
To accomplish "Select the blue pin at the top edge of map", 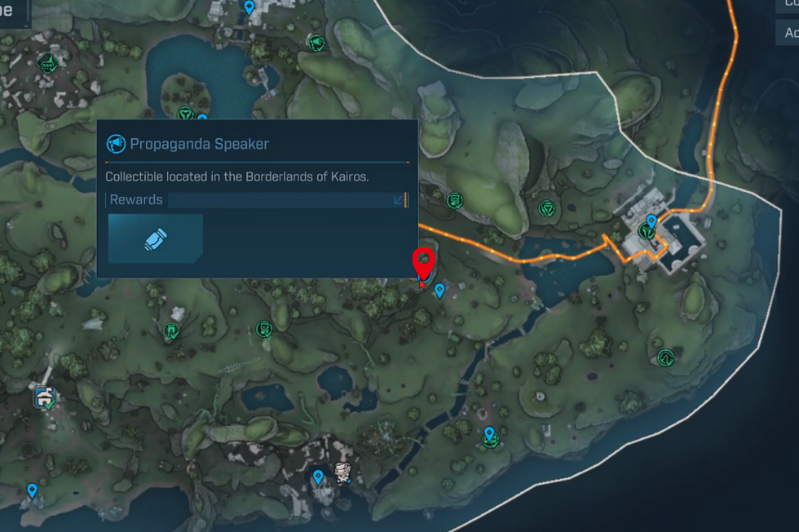I will click(249, 7).
